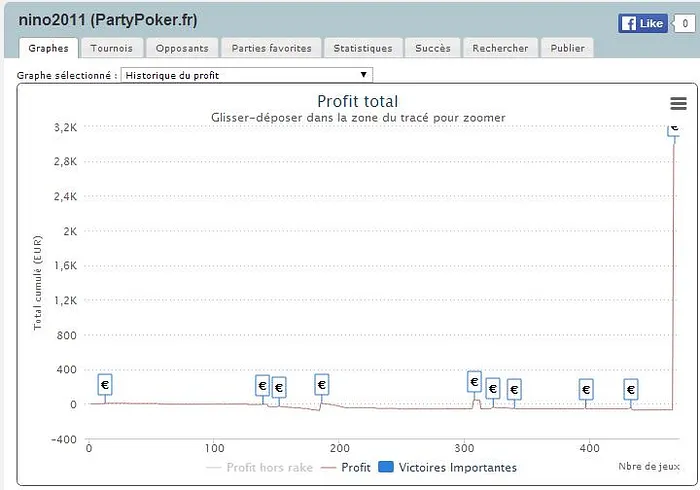
Task: Click the euro marker near game 150
Action: point(279,388)
